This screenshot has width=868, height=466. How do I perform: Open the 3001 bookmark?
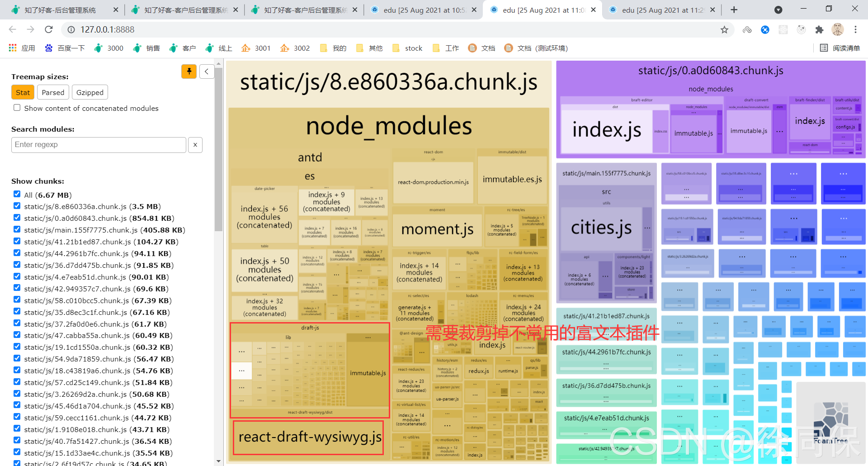(x=256, y=48)
